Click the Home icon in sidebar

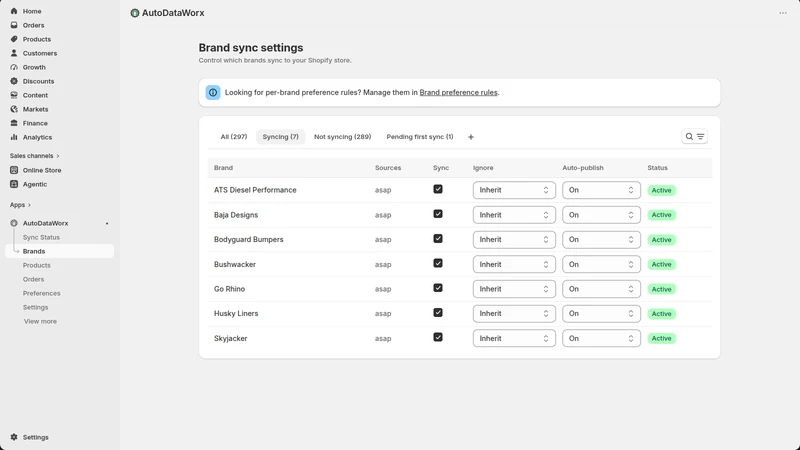point(14,11)
